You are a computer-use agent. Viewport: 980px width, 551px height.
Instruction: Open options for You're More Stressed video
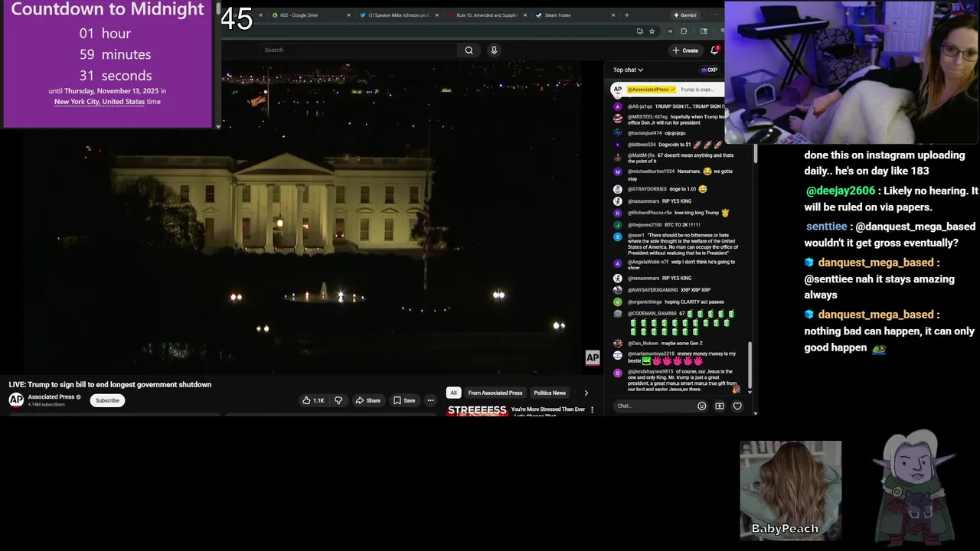point(592,410)
